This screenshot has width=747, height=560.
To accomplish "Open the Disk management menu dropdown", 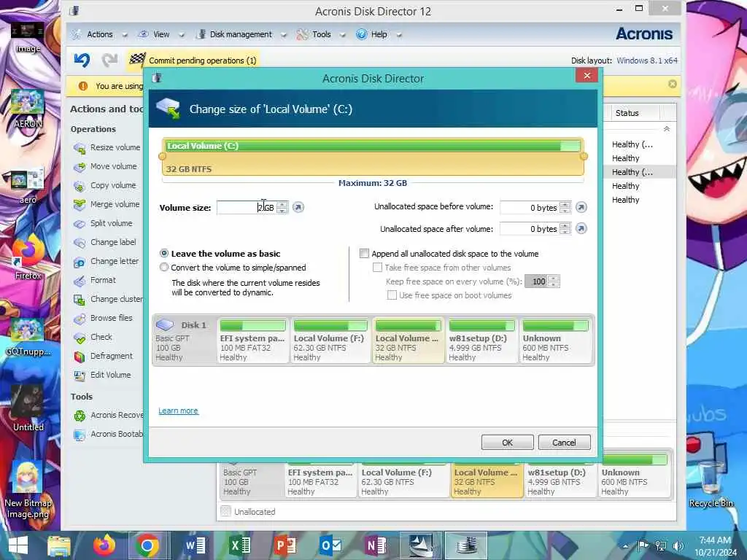I will coord(241,34).
